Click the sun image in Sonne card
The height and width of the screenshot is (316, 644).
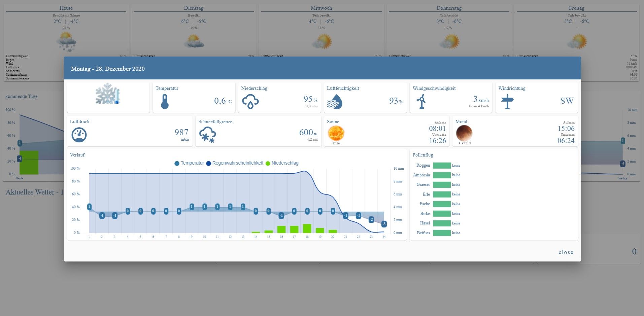point(336,133)
